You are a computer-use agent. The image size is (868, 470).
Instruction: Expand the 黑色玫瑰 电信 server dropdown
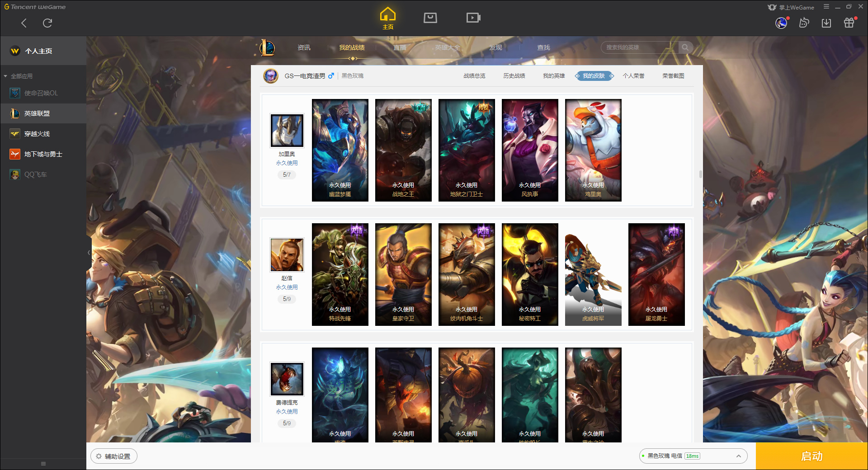(693, 456)
